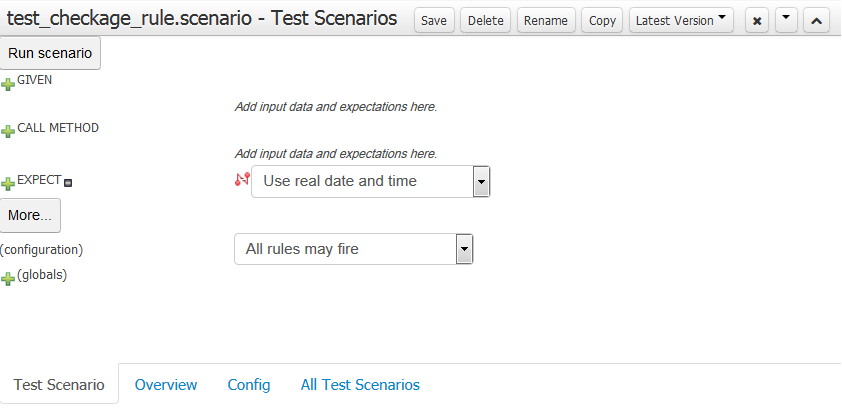The image size is (842, 413).
Task: Click the More... button
Action: click(x=30, y=215)
